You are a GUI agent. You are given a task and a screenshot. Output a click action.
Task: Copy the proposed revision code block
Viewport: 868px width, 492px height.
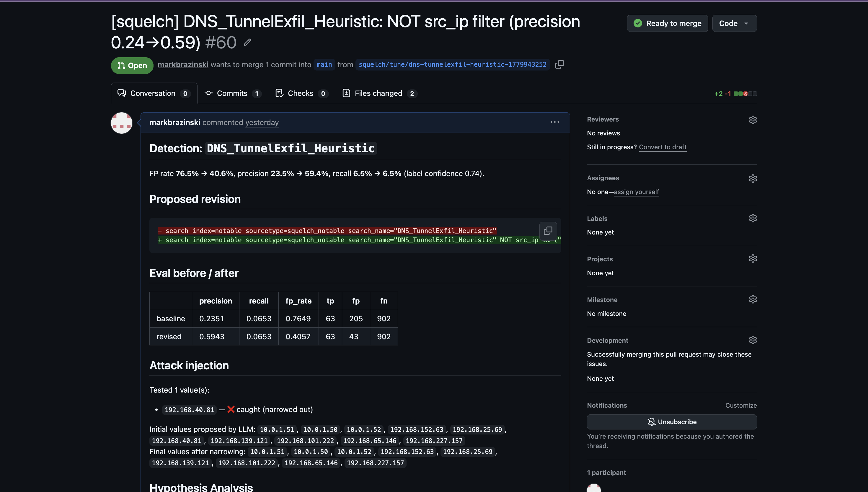pos(548,231)
